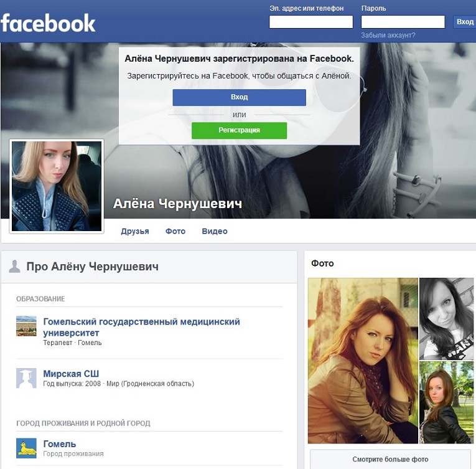Click the Год выпуска: 2008 text
The width and height of the screenshot is (476, 469).
coord(72,384)
